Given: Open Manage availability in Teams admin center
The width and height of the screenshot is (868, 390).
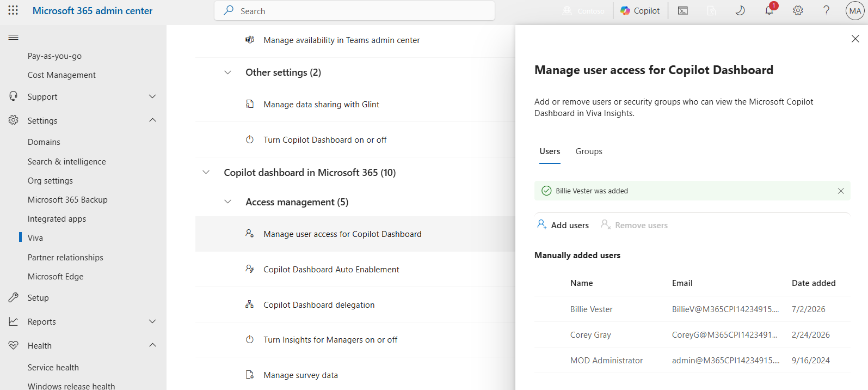Looking at the screenshot, I should (342, 40).
